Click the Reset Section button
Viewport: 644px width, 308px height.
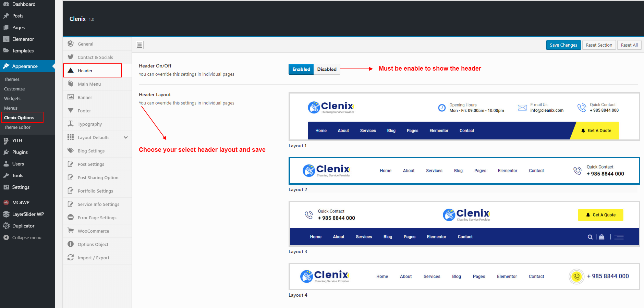599,45
